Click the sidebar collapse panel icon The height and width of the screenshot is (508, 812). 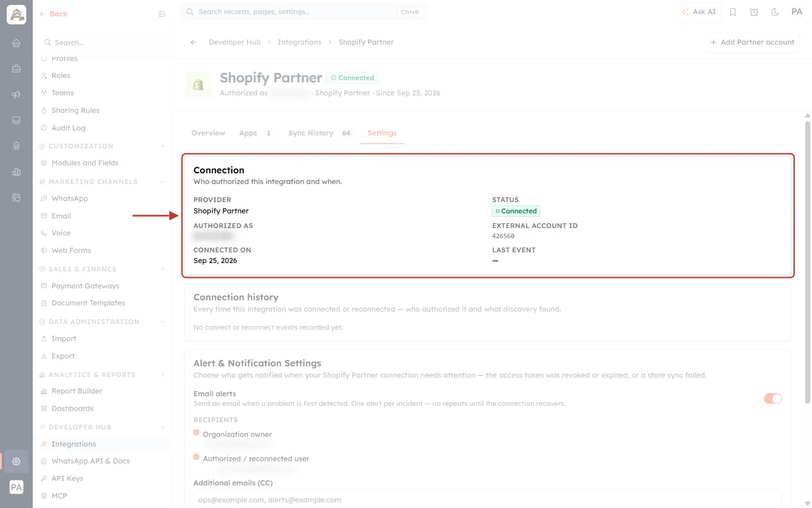162,14
